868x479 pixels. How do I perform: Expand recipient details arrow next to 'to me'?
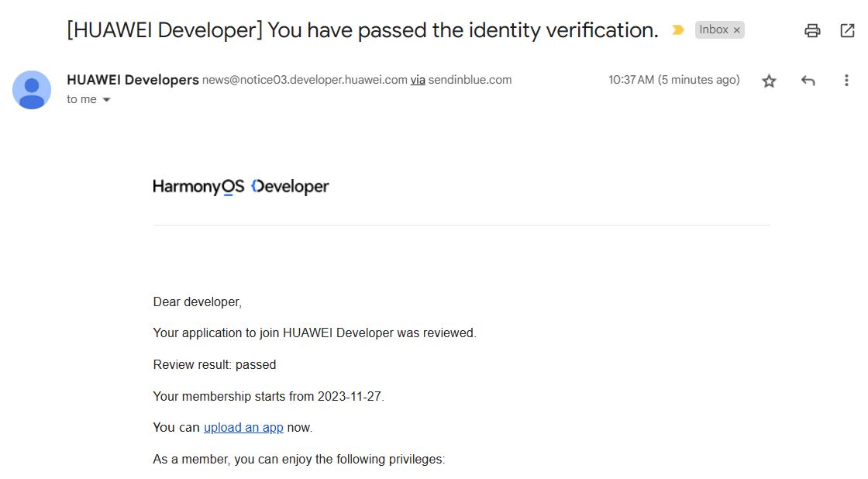[x=107, y=100]
